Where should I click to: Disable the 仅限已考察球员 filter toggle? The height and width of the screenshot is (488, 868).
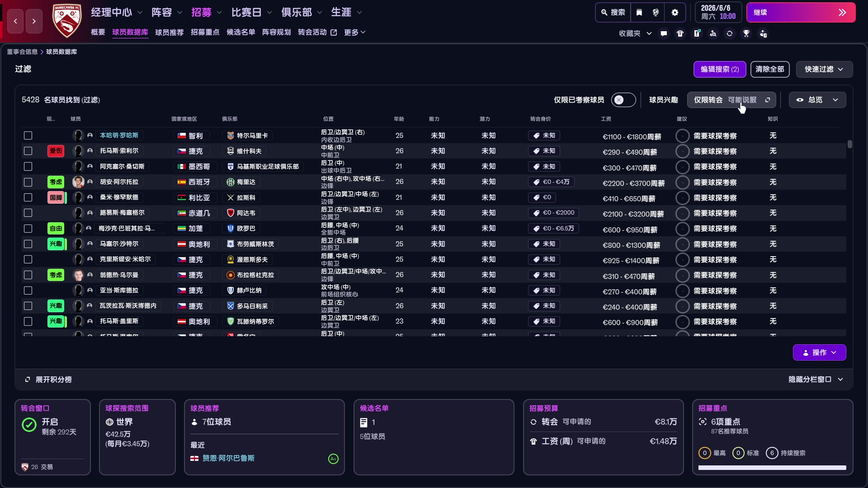[623, 99]
